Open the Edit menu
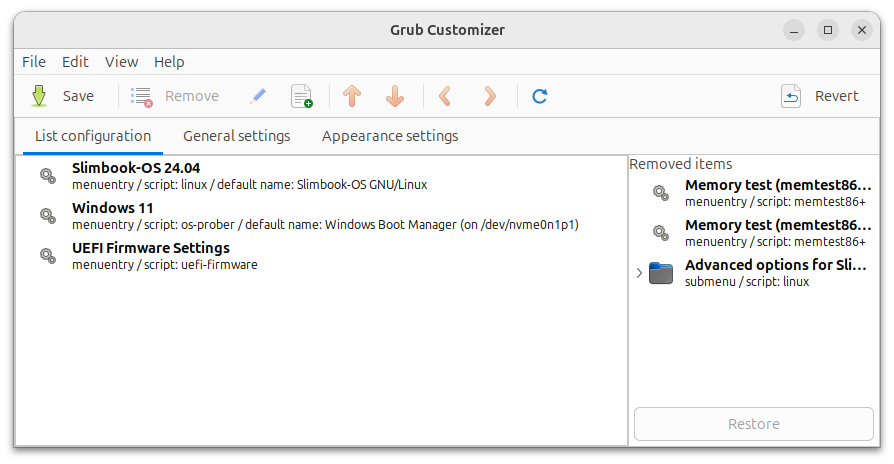894x464 pixels. point(75,62)
